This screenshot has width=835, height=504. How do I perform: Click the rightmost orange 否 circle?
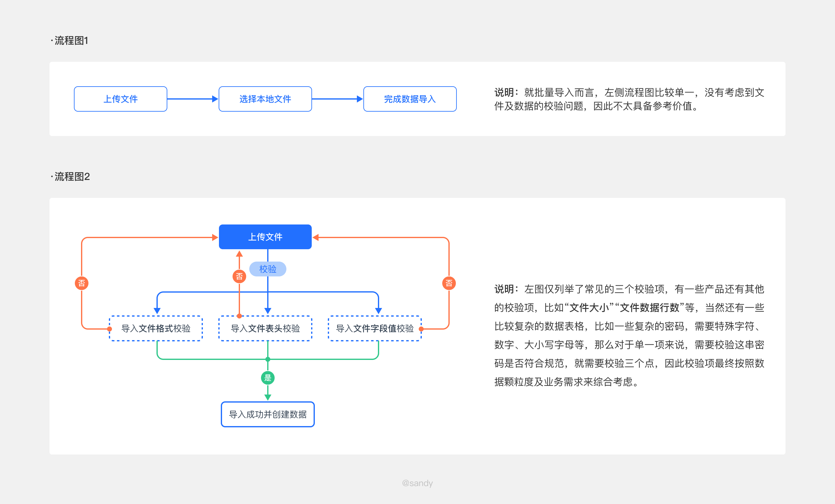[449, 283]
